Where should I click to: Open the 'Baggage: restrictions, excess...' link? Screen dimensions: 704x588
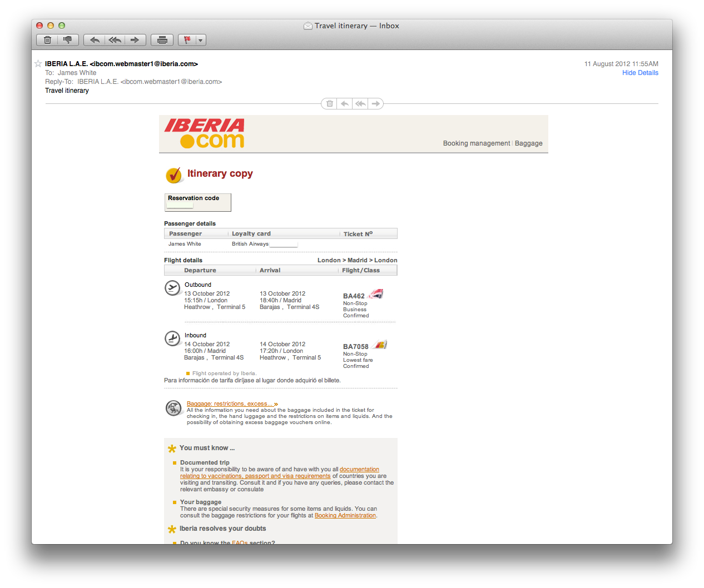230,403
